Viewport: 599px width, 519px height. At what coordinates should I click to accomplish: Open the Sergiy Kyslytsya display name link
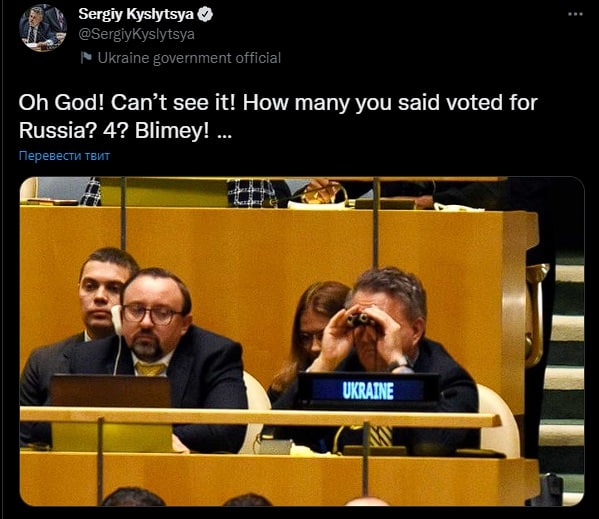click(136, 15)
